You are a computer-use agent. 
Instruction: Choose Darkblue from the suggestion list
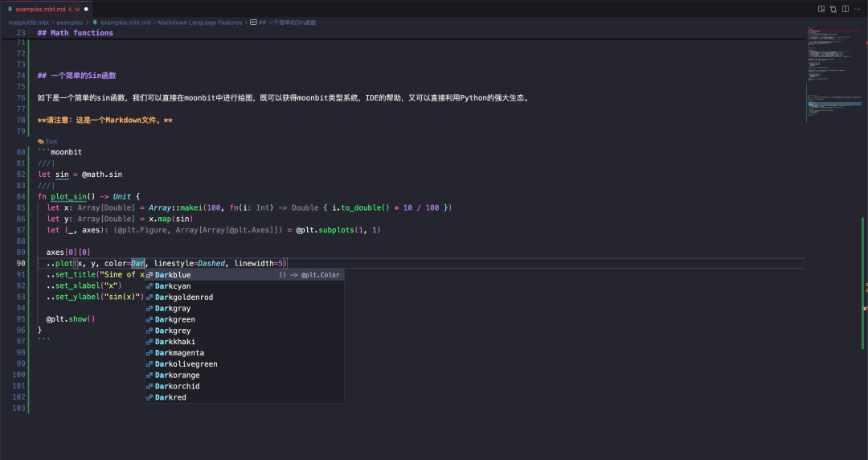[x=244, y=275]
